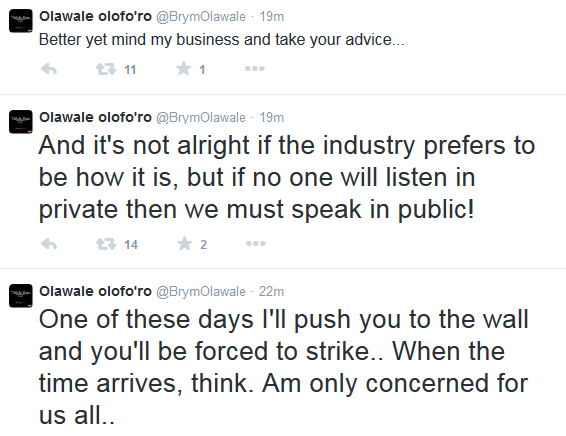Reply to the 'speak in public' tweet
Screen dimensions: 566x436
[49, 244]
